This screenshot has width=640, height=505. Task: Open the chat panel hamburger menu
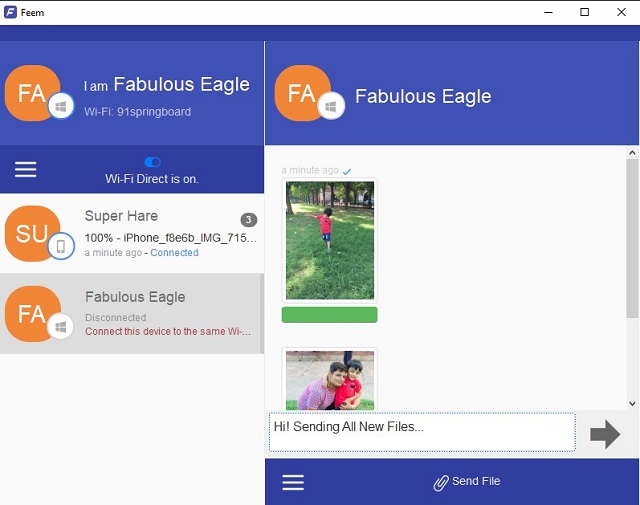point(293,482)
